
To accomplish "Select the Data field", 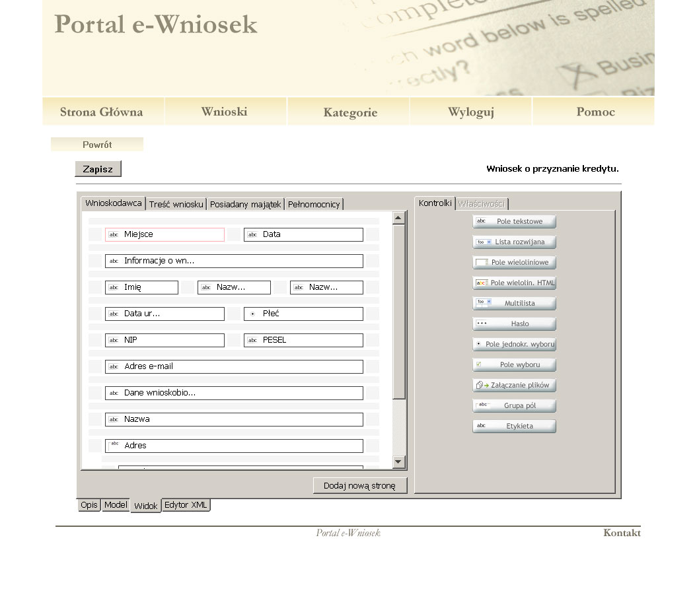I will pyautogui.click(x=303, y=234).
